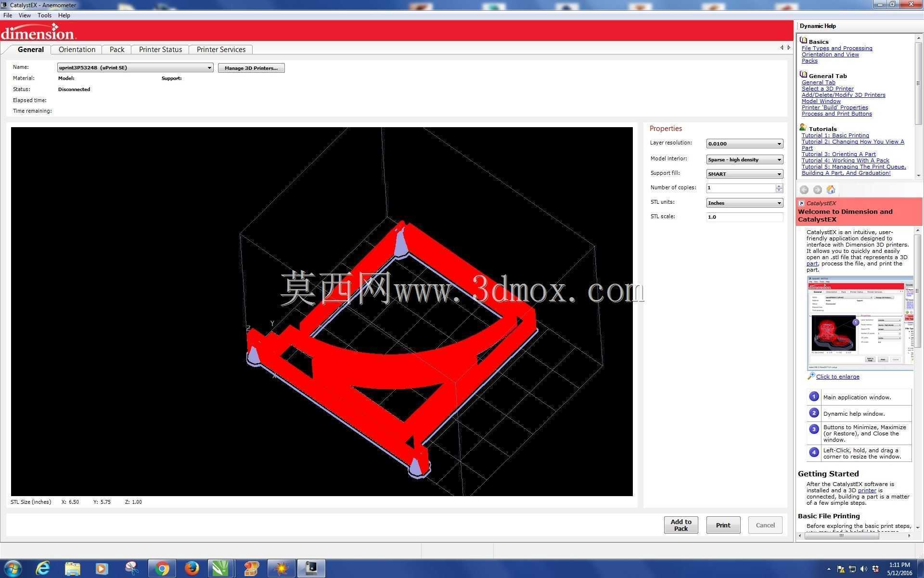Viewport: 924px width, 578px height.
Task: Click the Click to enlarge link
Action: click(837, 377)
